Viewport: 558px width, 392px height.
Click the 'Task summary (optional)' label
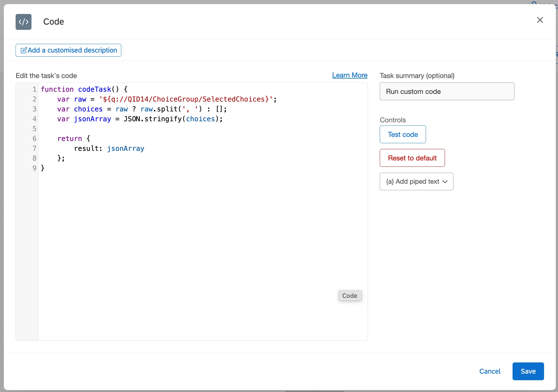(417, 76)
